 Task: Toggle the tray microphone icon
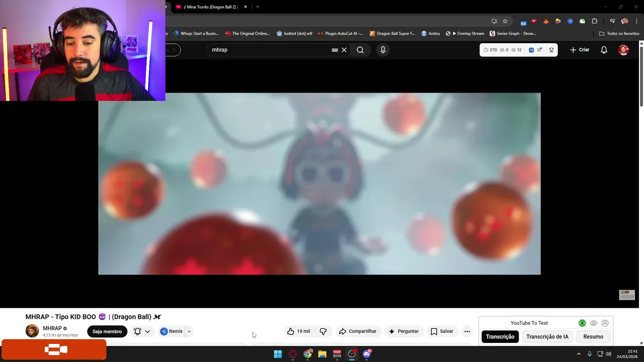[x=590, y=354]
